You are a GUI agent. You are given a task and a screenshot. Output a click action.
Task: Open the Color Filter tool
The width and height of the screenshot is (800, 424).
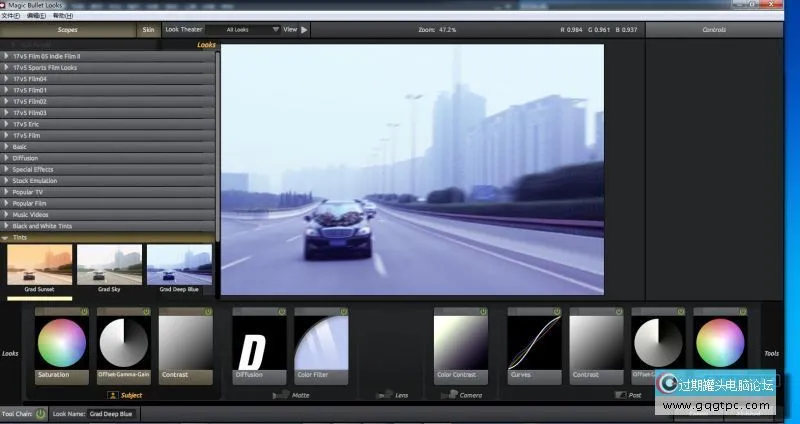[x=321, y=343]
